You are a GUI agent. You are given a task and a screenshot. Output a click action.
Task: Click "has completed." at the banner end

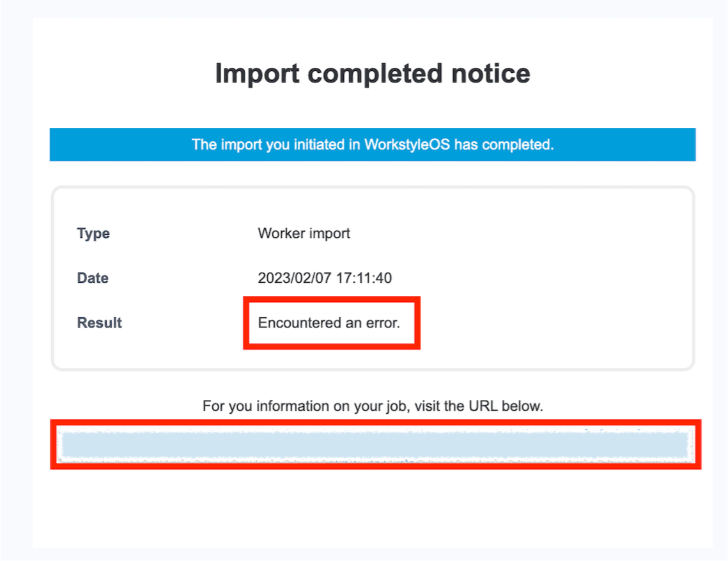coord(504,145)
